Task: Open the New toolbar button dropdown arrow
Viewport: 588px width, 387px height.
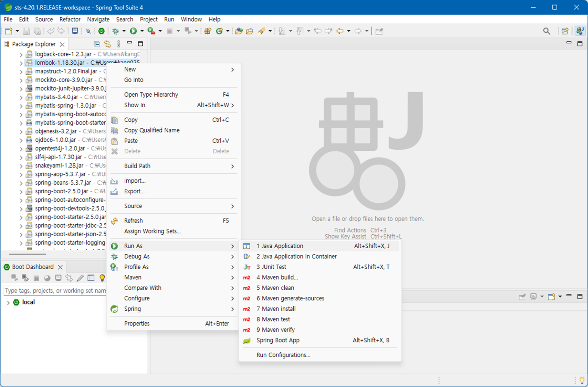Action: coord(17,31)
